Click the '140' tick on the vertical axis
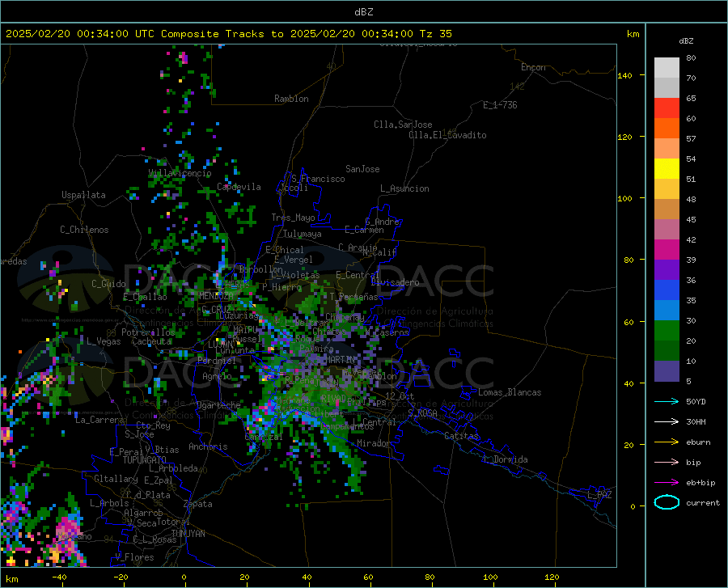This screenshot has height=588, width=728. [x=624, y=76]
